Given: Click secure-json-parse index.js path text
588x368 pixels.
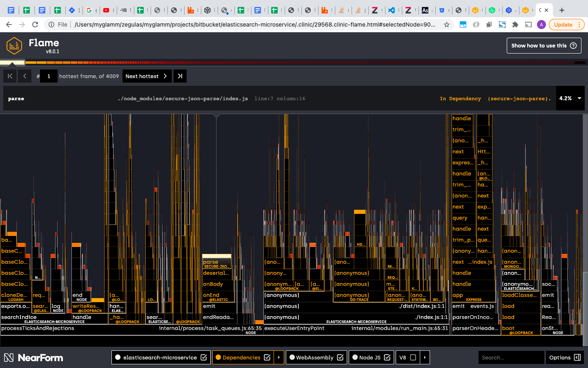Looking at the screenshot, I should coord(183,99).
